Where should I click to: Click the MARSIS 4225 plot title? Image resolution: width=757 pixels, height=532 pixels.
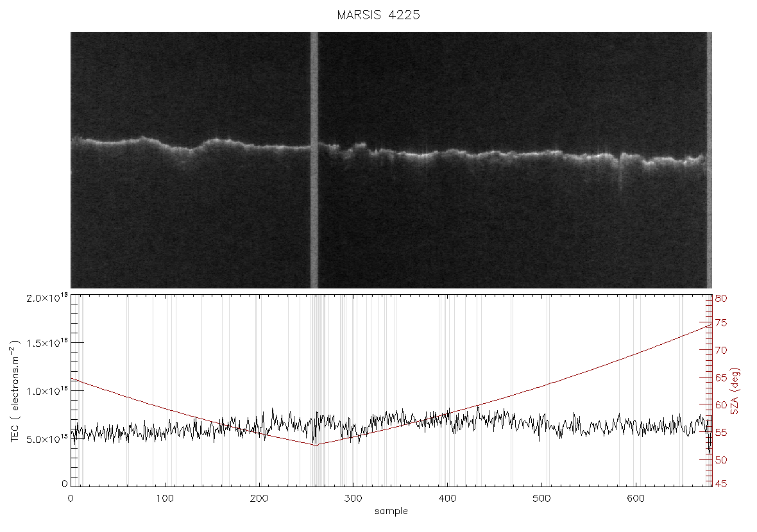(x=378, y=15)
